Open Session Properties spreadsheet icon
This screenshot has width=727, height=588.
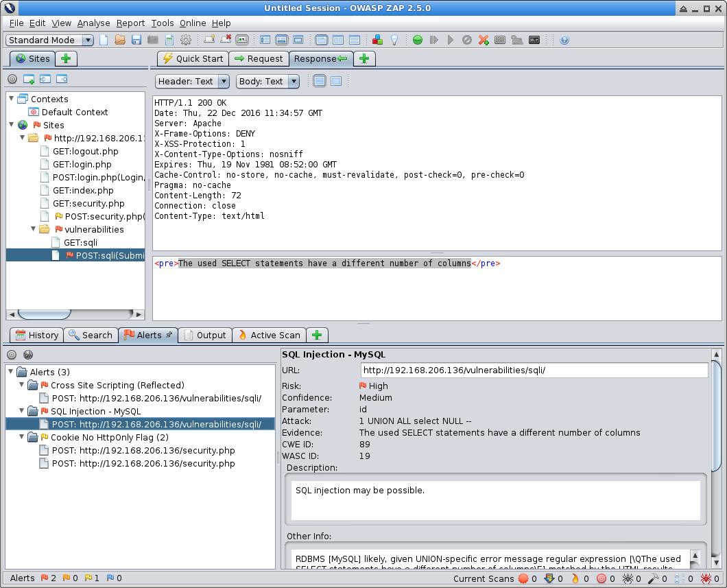click(169, 40)
